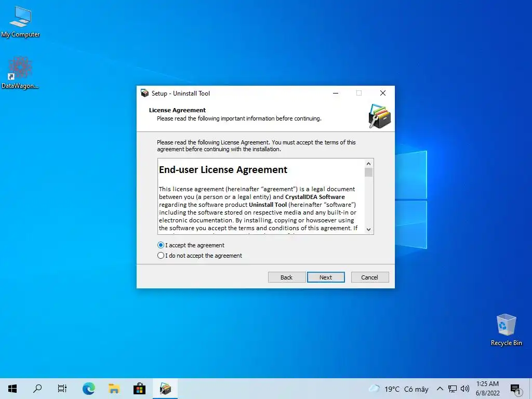532x399 pixels.
Task: Click the End-user License Agreement heading
Action: pyautogui.click(x=223, y=170)
